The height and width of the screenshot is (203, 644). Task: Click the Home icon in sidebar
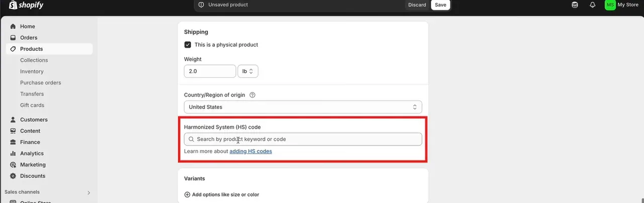click(x=13, y=26)
